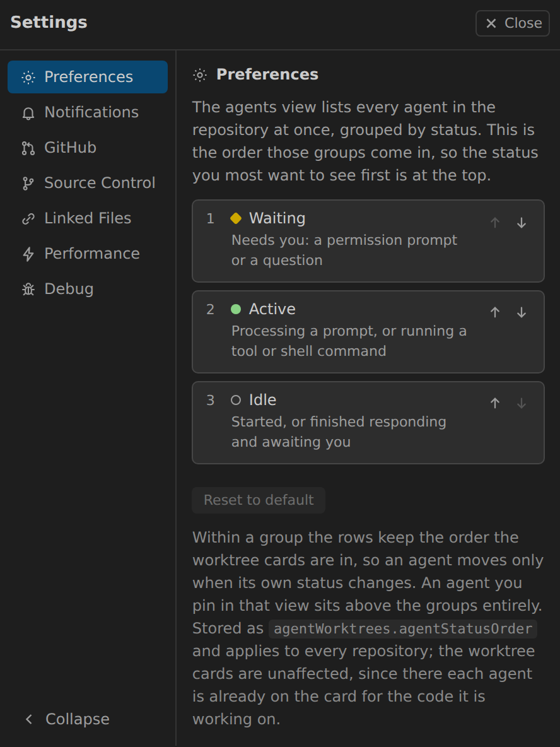This screenshot has width=560, height=747.
Task: Click the Source Control branch icon
Action: click(x=28, y=184)
